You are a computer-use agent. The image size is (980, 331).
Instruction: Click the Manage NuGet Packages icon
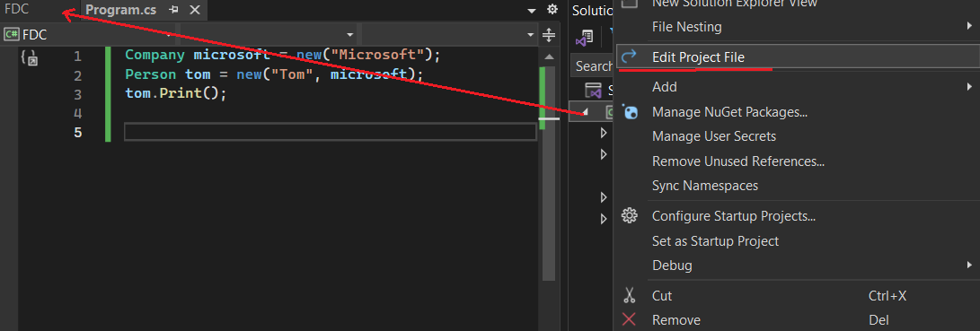click(630, 112)
